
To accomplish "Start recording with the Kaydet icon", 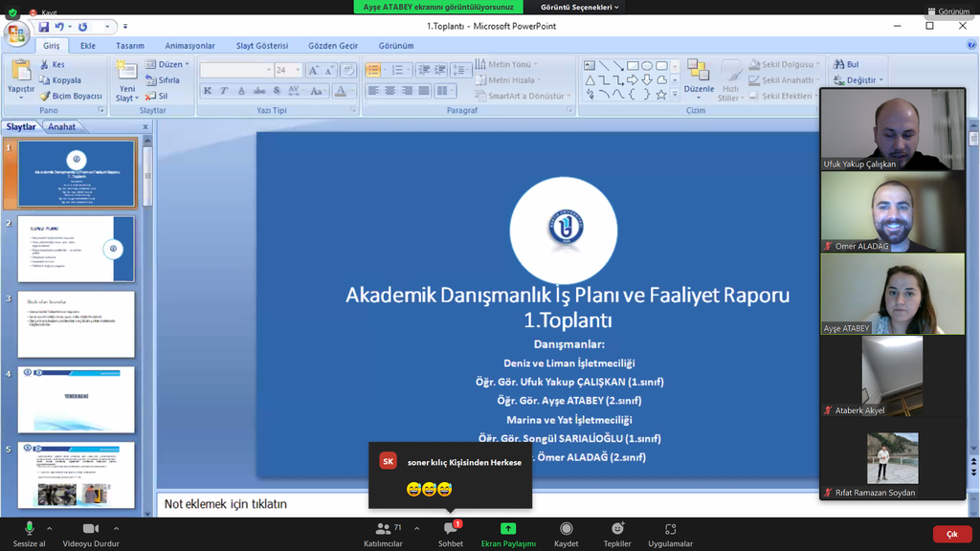I will tap(567, 529).
